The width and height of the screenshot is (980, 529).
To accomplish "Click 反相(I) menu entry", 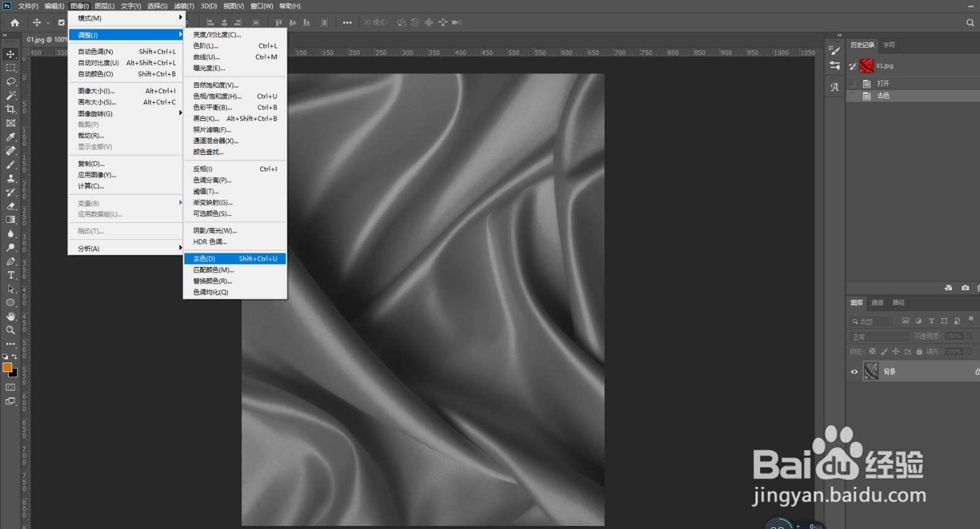I will [235, 169].
